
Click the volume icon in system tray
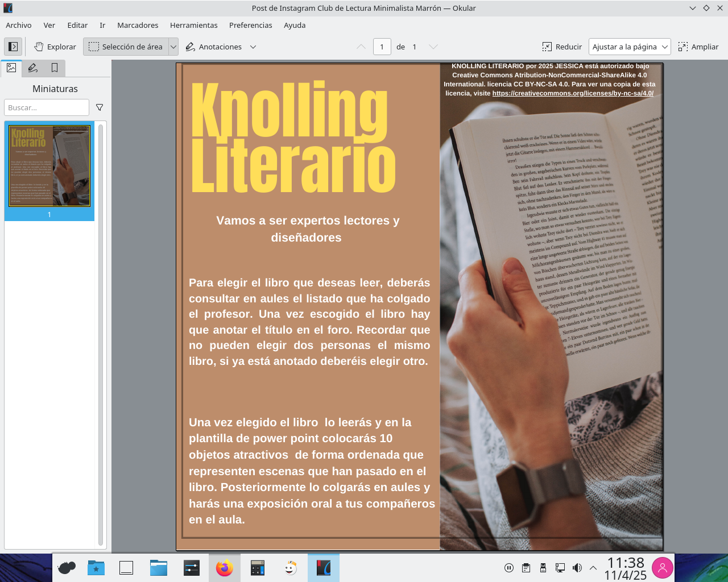click(x=577, y=568)
